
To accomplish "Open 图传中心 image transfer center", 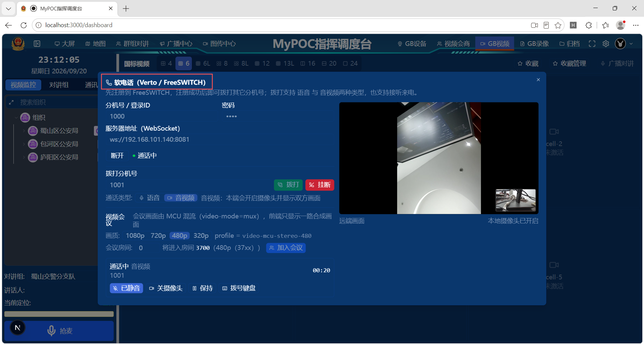I will coord(219,44).
